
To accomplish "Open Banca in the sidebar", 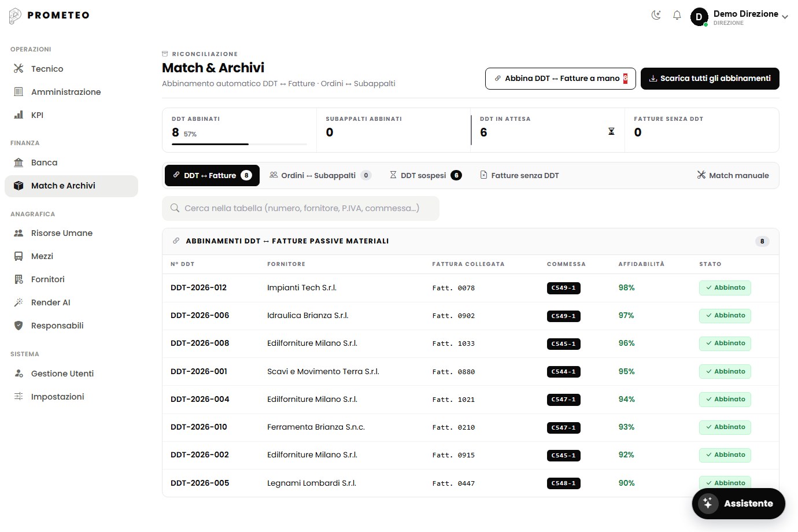I will pyautogui.click(x=71, y=162).
